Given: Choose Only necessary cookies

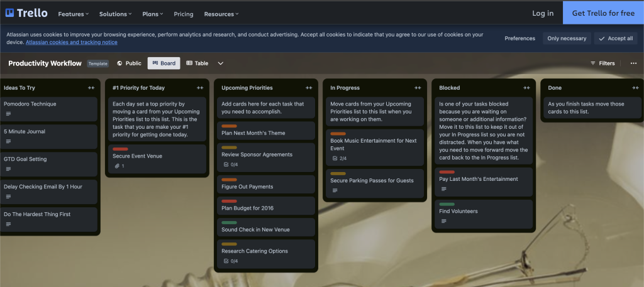Looking at the screenshot, I should point(567,38).
